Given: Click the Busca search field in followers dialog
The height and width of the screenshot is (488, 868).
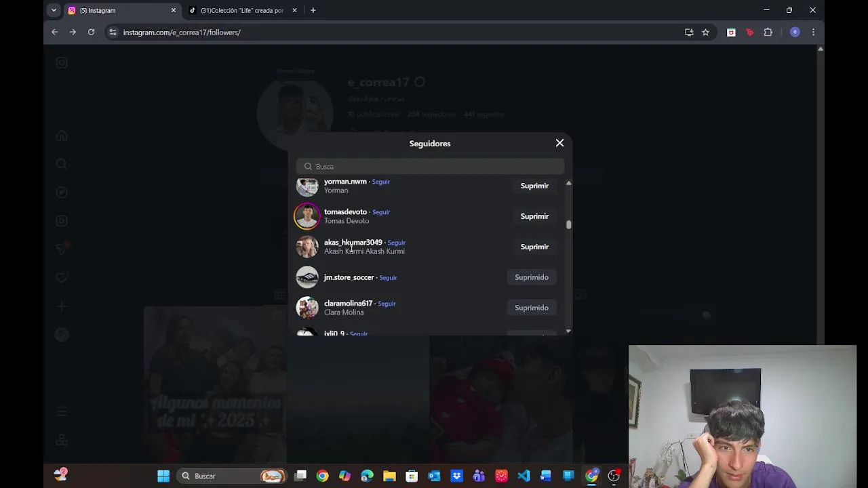Looking at the screenshot, I should 430,167.
